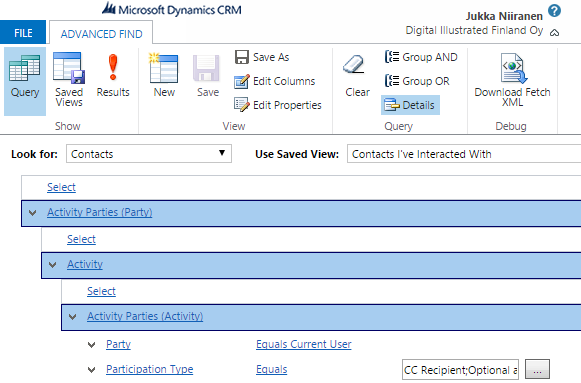
Task: Apply Group AND to selected rows
Action: click(421, 57)
